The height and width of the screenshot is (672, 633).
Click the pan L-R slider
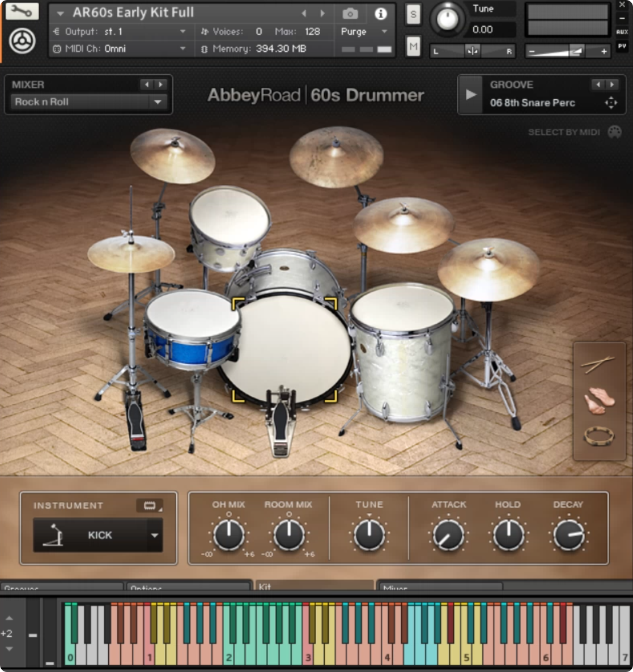[x=472, y=51]
